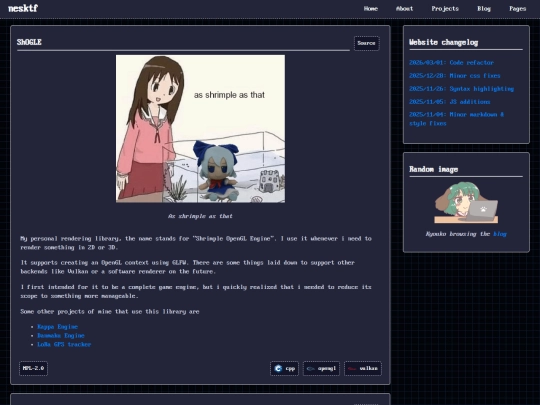The height and width of the screenshot is (405, 540).
Task: Click the OpenGL logo icon in opengl tag
Action: [x=311, y=368]
